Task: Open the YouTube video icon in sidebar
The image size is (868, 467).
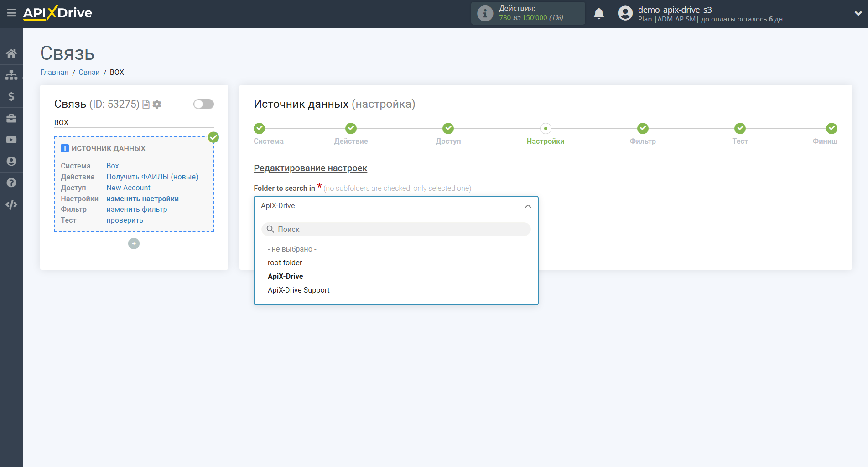Action: 11,140
